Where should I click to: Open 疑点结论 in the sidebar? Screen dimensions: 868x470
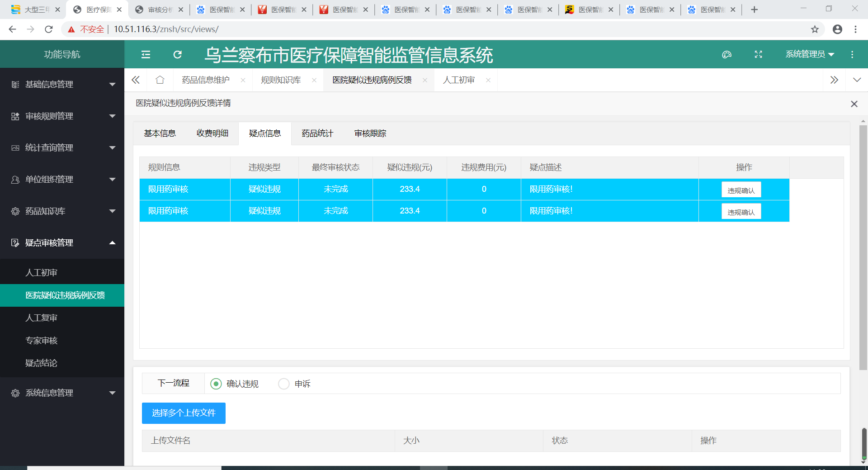pos(62,363)
